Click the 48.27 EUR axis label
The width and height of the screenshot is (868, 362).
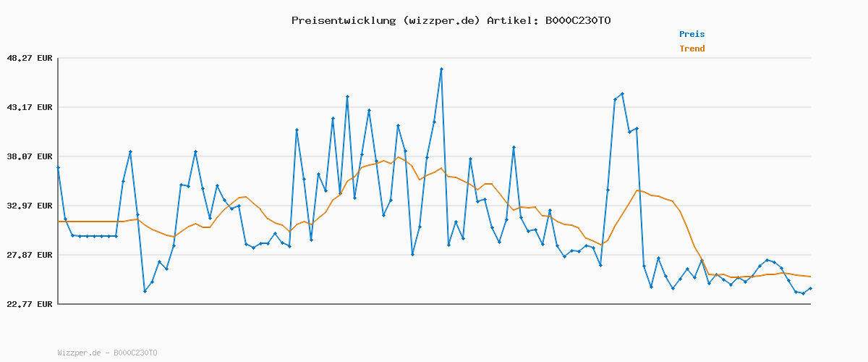click(29, 58)
